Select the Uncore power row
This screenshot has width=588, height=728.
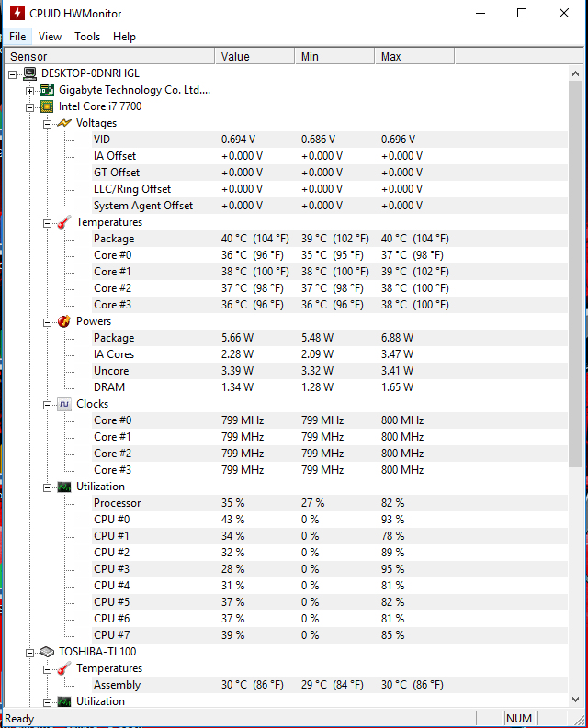coord(330,371)
